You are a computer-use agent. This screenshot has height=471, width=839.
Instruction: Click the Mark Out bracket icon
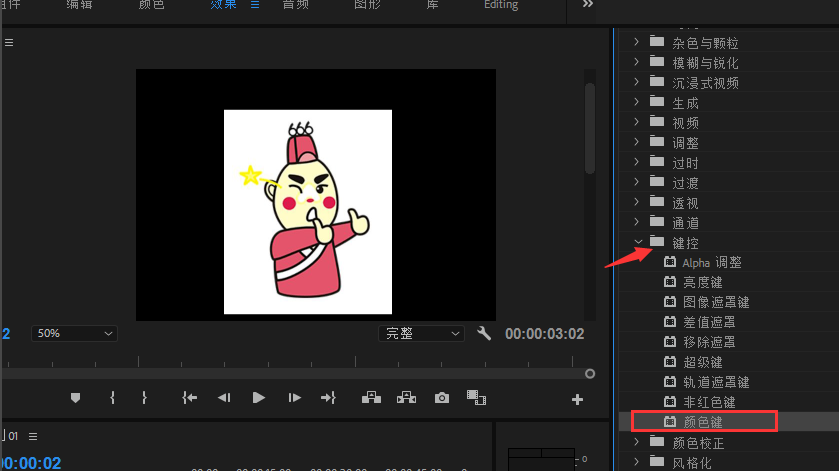tap(144, 398)
